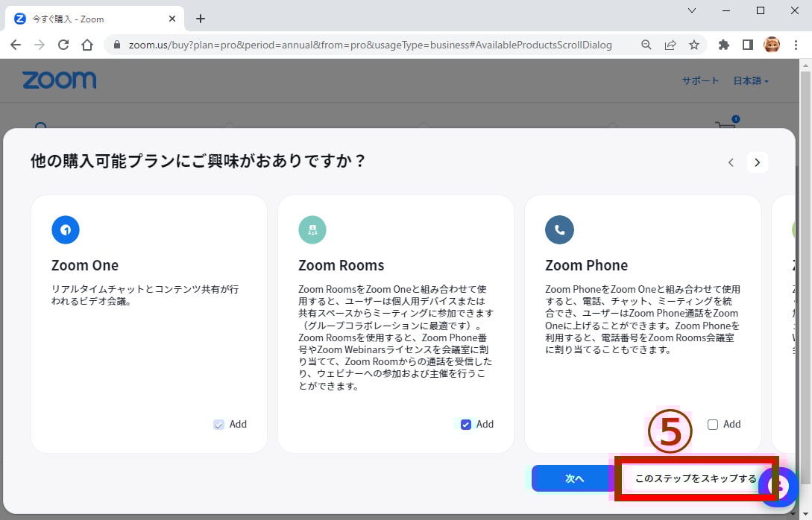Reload the page with the refresh icon
The width and height of the screenshot is (812, 520).
pos(63,45)
